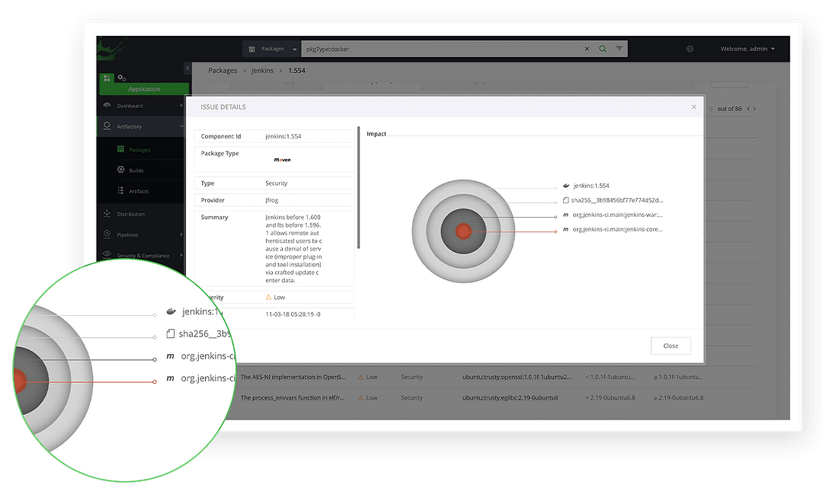This screenshot has height=504, width=823.
Task: Open the Administration gear icon in sidebar
Action: click(122, 78)
